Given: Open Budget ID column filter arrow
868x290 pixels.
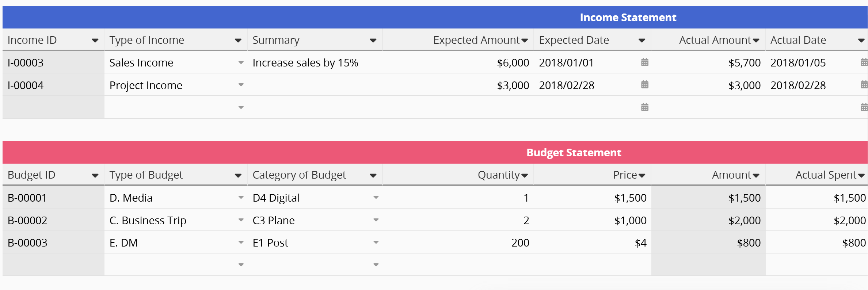Looking at the screenshot, I should 95,176.
